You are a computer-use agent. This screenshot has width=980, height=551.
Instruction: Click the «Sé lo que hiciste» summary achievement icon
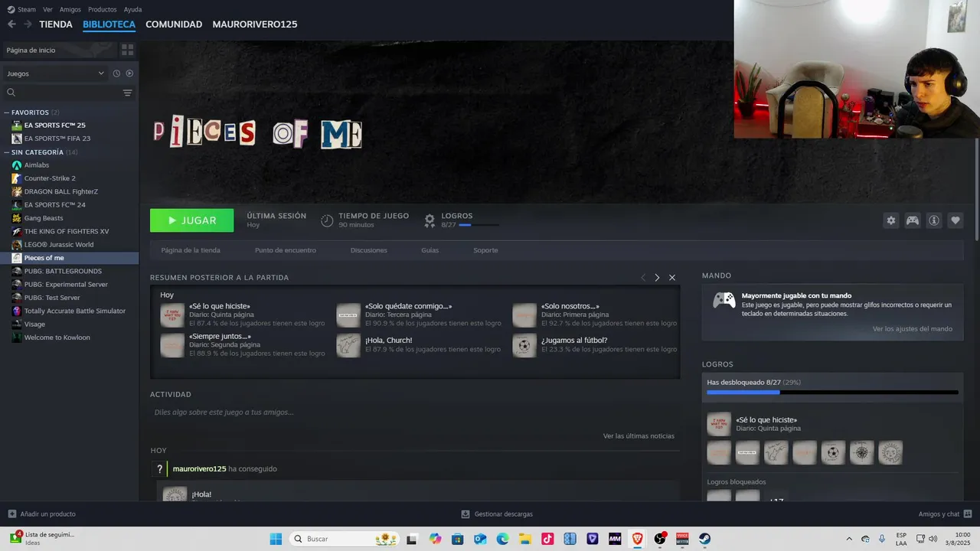point(172,315)
